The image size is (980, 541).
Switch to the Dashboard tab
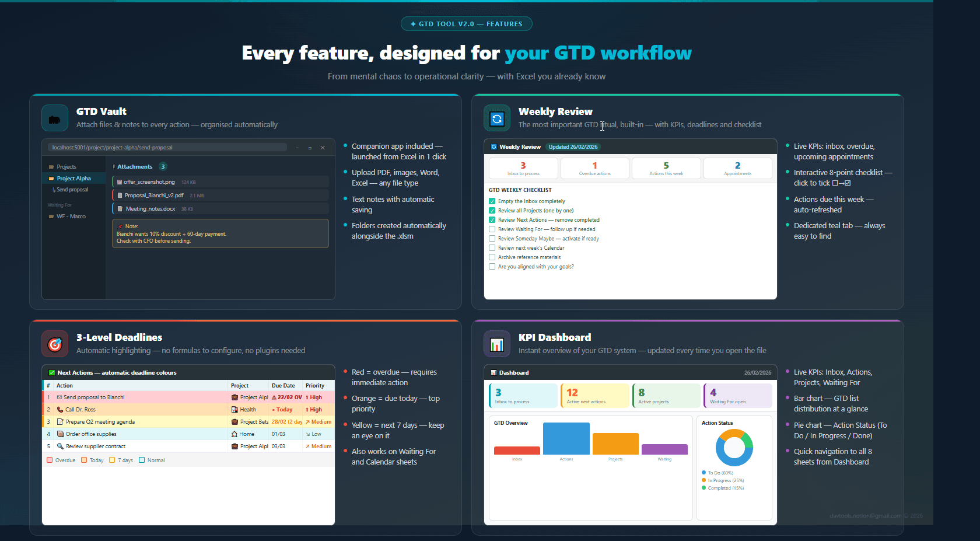tap(510, 372)
